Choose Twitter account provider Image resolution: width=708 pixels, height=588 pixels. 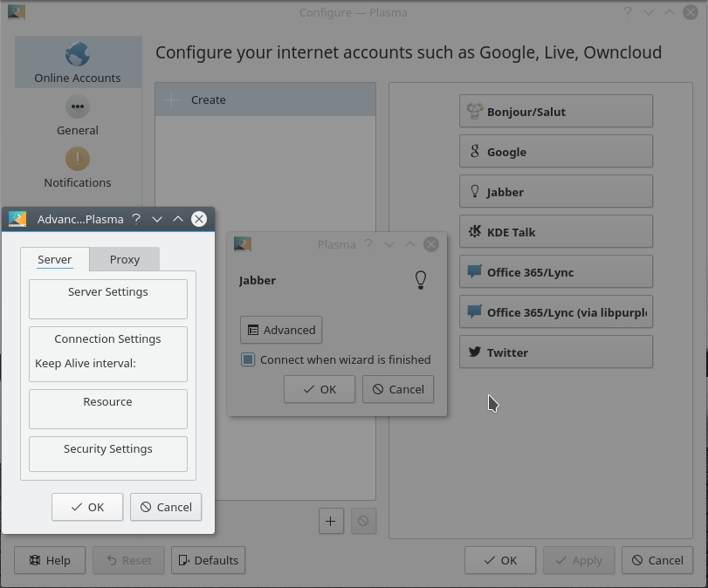[x=555, y=352]
